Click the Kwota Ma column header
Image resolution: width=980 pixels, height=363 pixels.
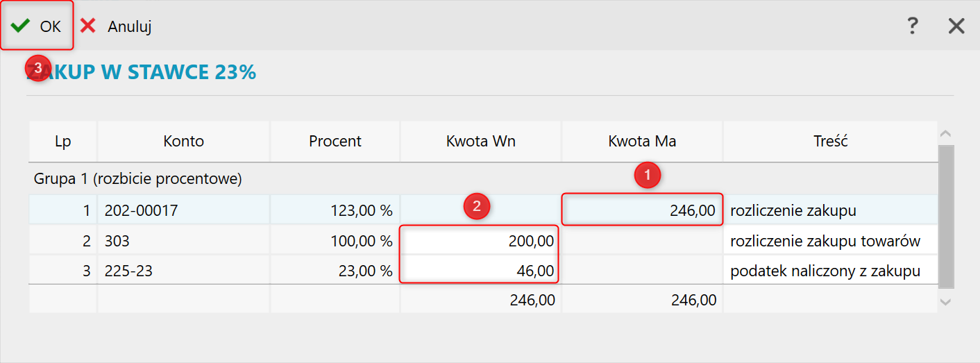click(642, 142)
